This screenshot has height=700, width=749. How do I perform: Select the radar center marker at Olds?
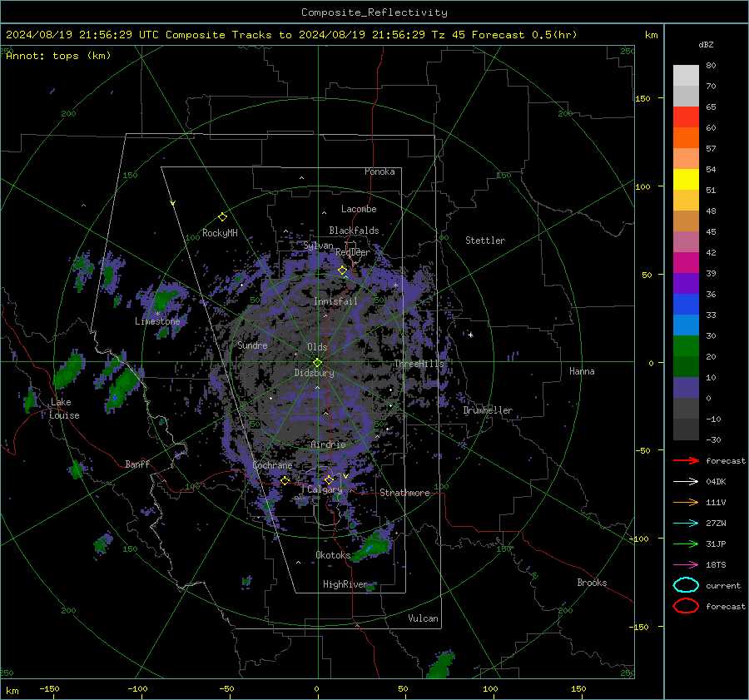tap(317, 362)
